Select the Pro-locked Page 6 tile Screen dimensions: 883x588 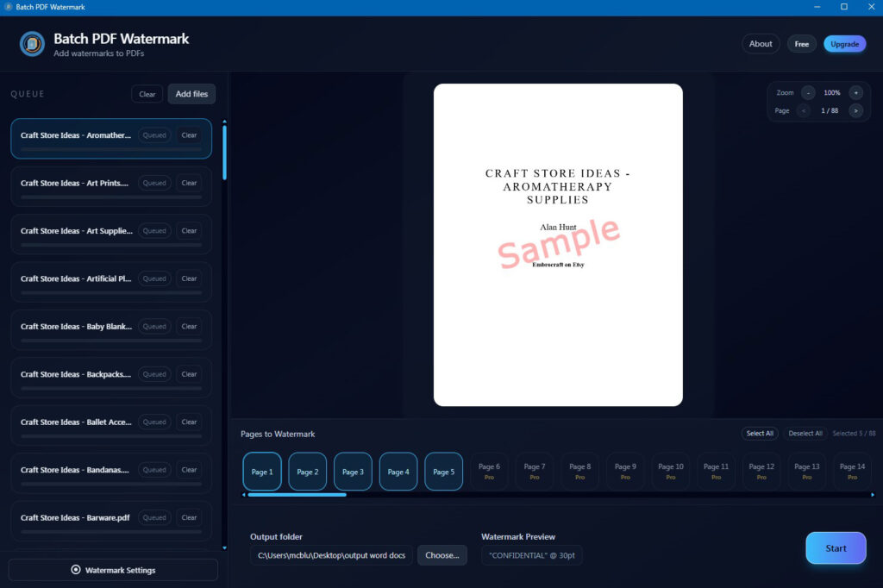pyautogui.click(x=490, y=472)
